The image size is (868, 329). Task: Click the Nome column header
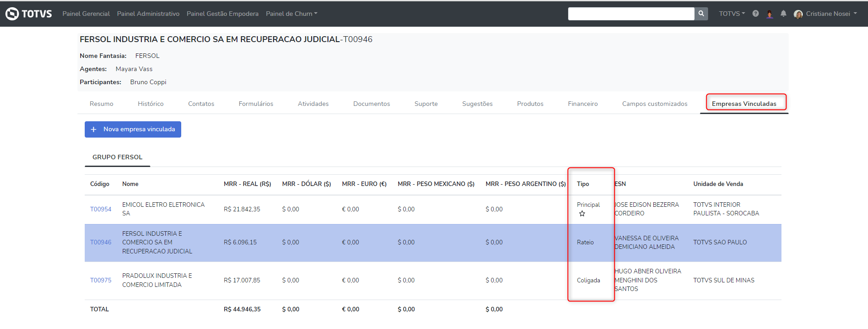(130, 184)
